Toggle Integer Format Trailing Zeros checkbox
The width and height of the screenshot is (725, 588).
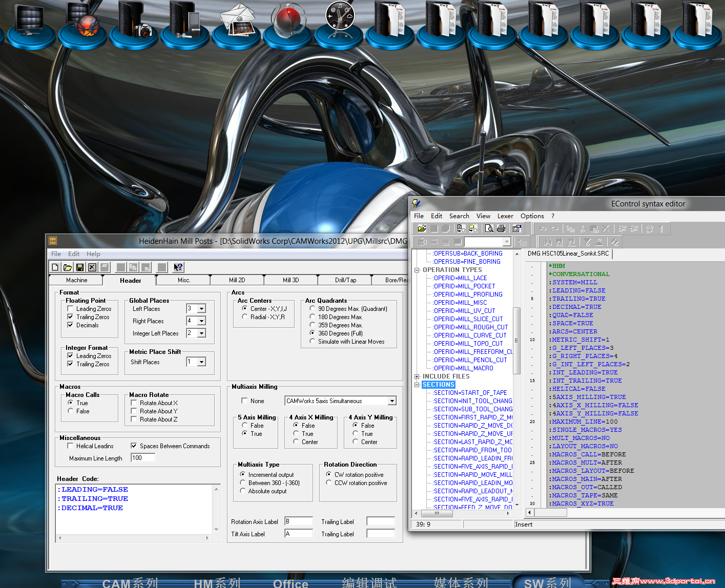pyautogui.click(x=71, y=364)
